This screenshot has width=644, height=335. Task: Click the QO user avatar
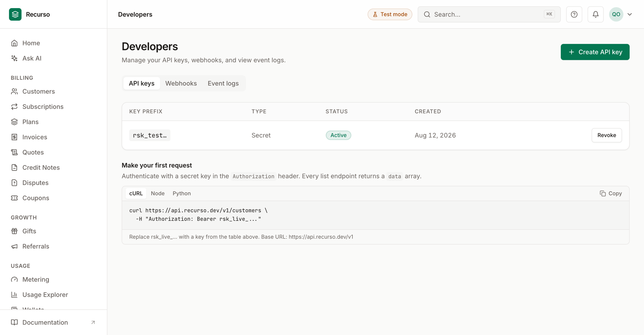click(x=616, y=14)
